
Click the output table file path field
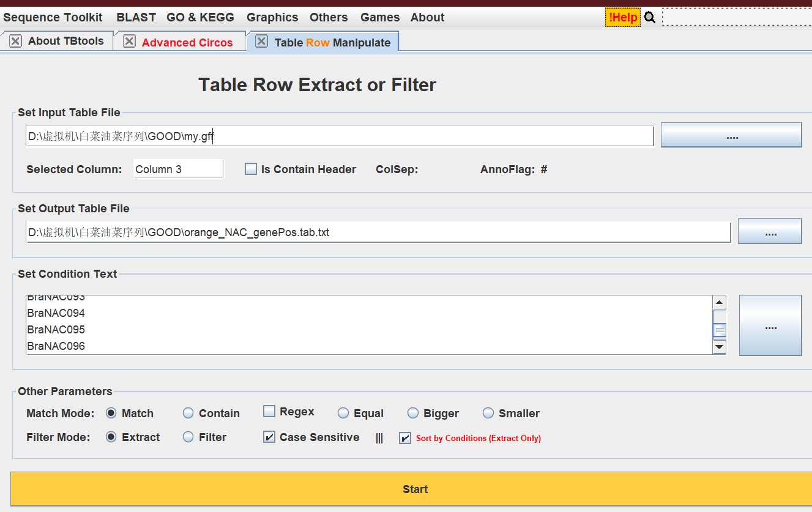tap(378, 232)
